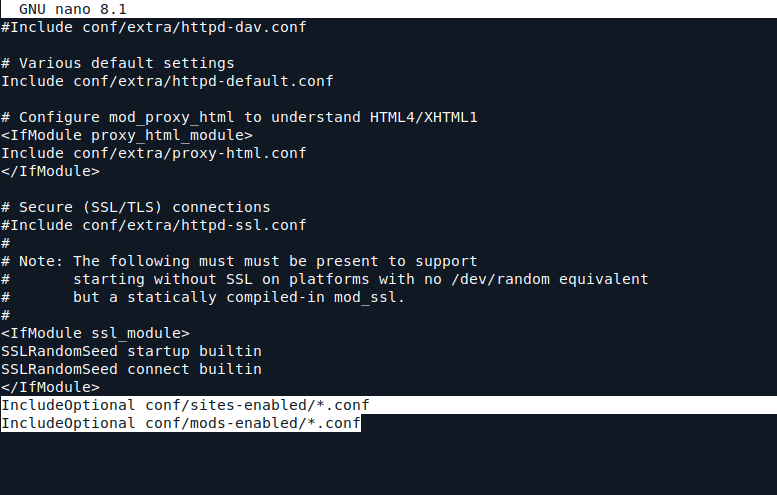Viewport: 777px width, 495px height.
Task: Place cursor on the httpd-dav.conf include line
Action: [x=153, y=27]
